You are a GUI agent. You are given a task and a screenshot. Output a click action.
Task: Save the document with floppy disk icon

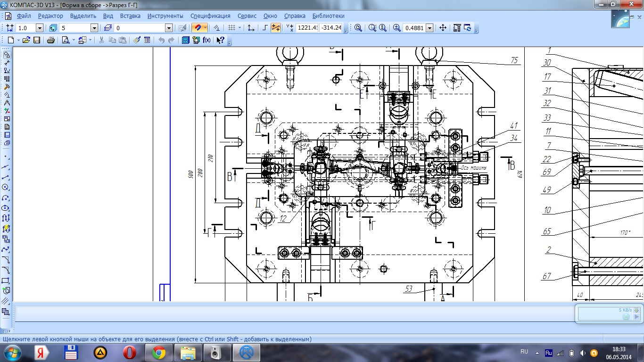pyautogui.click(x=36, y=40)
